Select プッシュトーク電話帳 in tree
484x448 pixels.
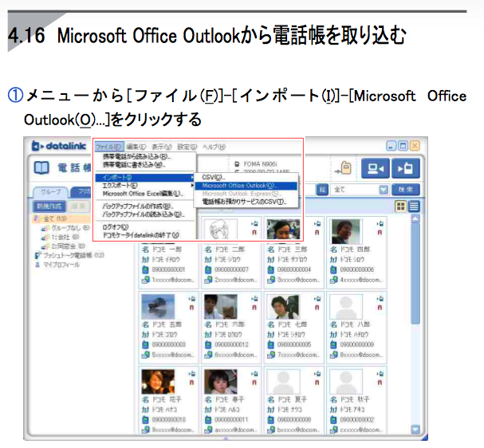73,255
